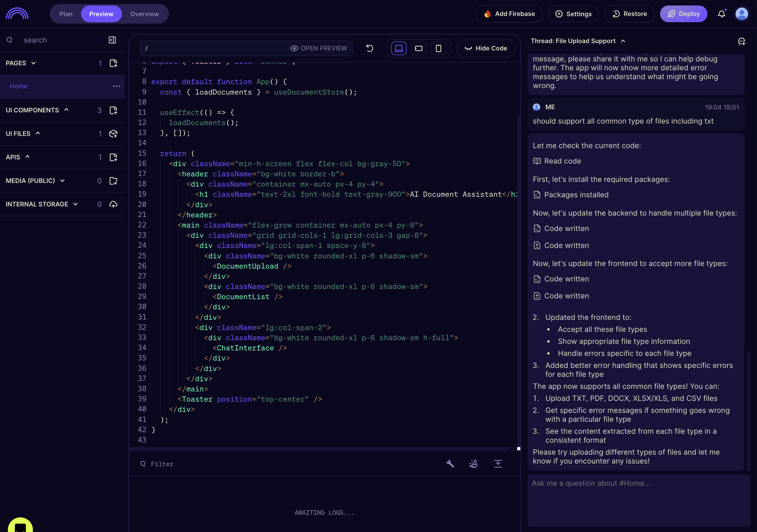The height and width of the screenshot is (532, 757).
Task: Select desktop/laptop viewport icon
Action: (399, 48)
